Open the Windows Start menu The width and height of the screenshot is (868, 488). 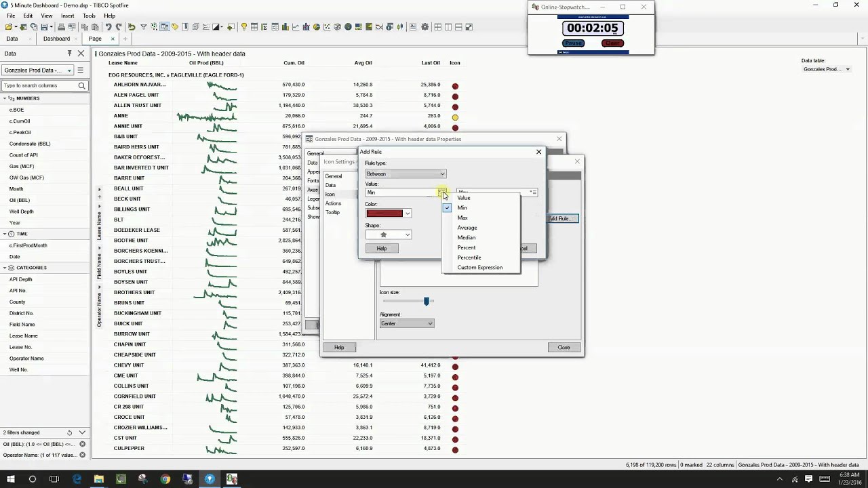click(10, 479)
